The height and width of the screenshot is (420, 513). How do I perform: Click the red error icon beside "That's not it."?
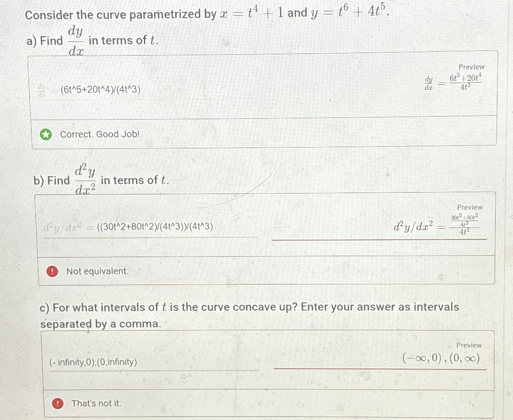57,404
